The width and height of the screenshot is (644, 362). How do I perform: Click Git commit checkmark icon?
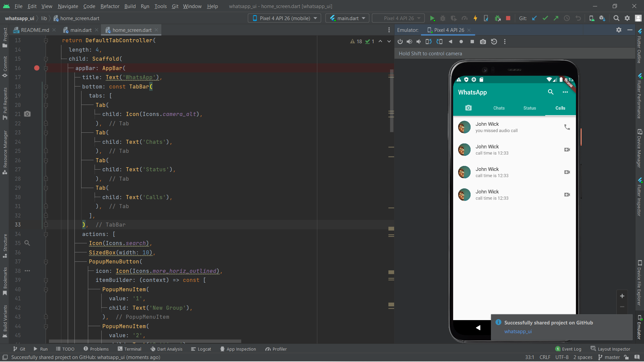point(545,18)
